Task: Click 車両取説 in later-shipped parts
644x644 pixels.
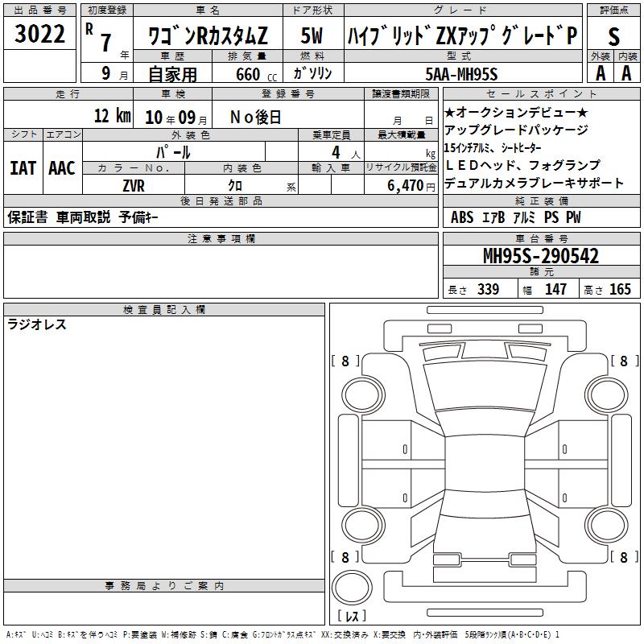Action: point(84,217)
